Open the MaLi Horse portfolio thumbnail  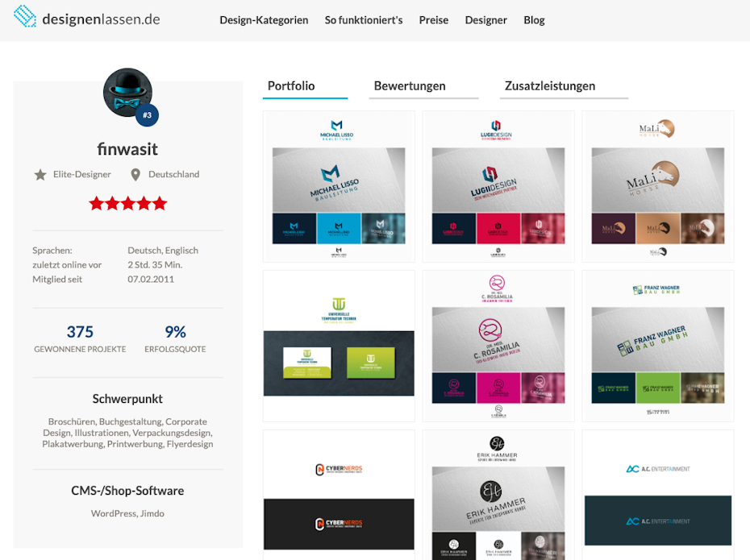coord(658,186)
